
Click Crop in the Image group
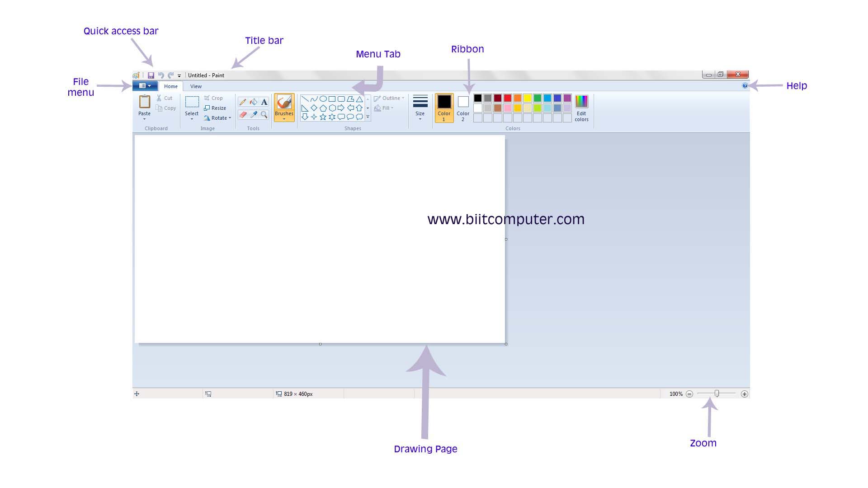(x=213, y=98)
